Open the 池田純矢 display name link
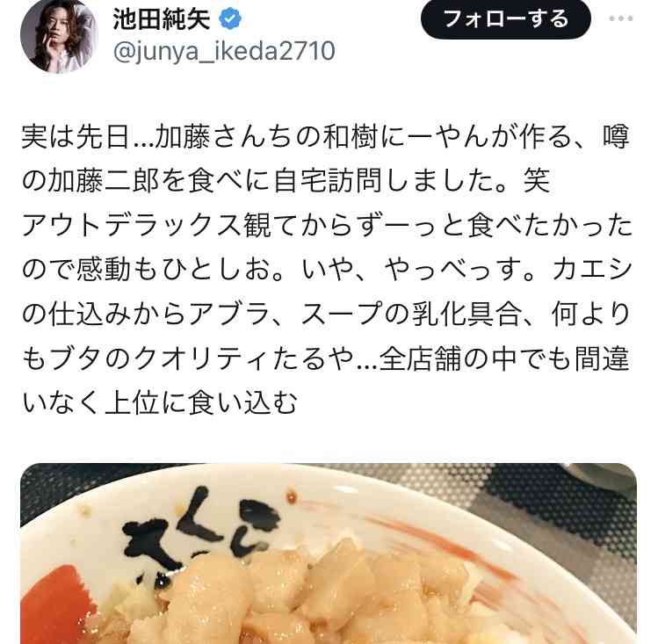 click(161, 19)
